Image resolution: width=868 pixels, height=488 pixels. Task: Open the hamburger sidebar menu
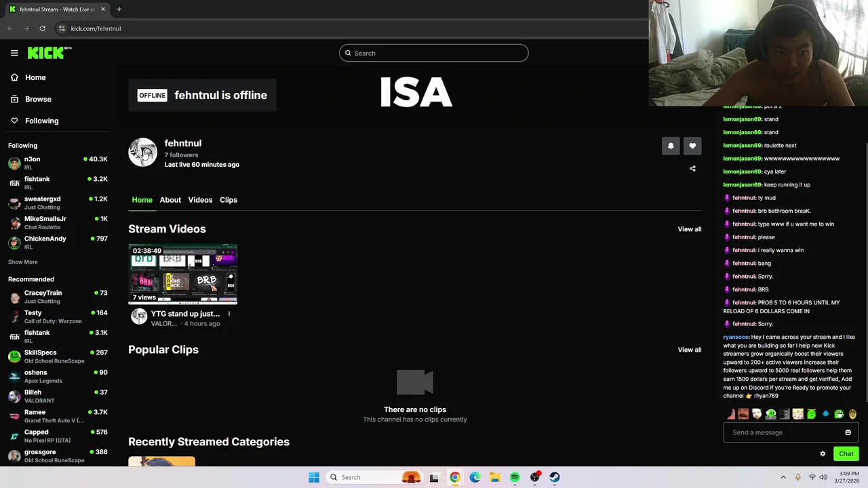point(14,53)
